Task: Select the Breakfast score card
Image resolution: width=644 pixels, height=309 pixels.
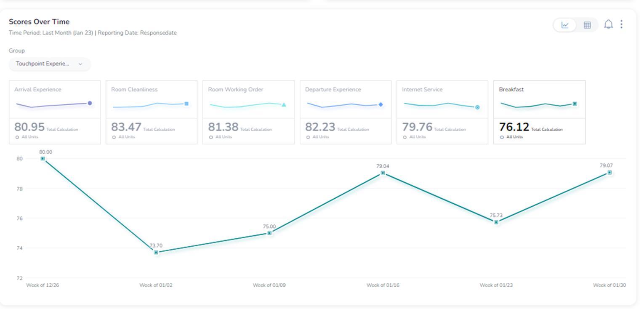Action: click(540, 112)
